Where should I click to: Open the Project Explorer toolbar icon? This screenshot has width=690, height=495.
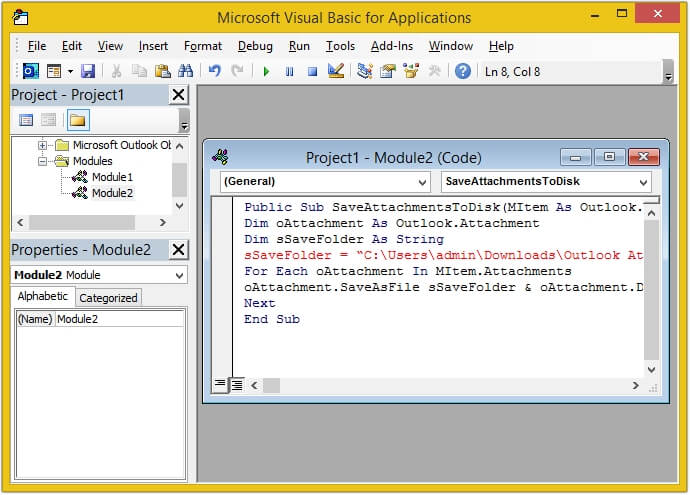coord(365,71)
